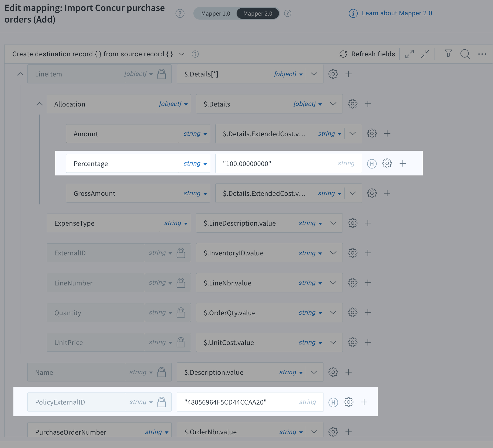
Task: Click Refresh fields
Action: pos(367,54)
